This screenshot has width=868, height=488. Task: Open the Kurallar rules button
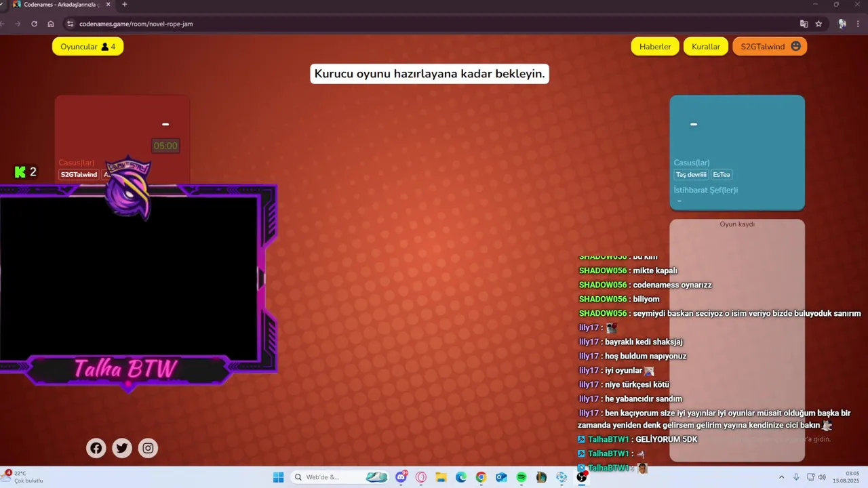pos(705,47)
